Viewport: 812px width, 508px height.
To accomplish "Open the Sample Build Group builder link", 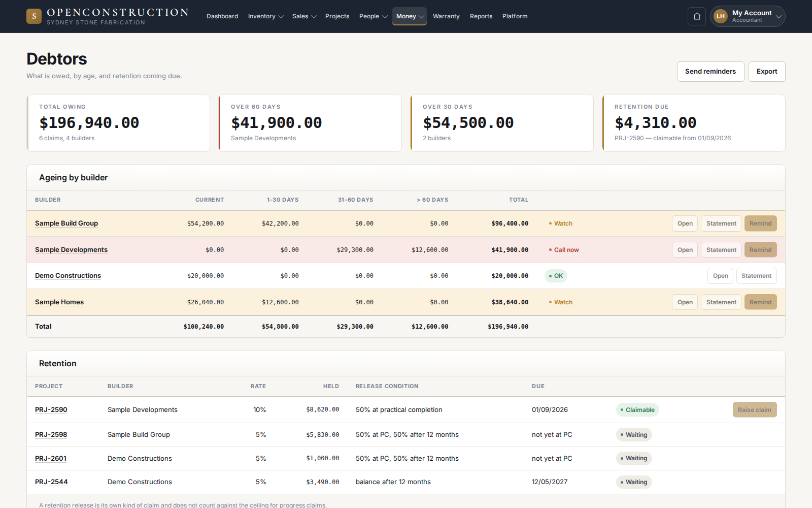I will [66, 224].
